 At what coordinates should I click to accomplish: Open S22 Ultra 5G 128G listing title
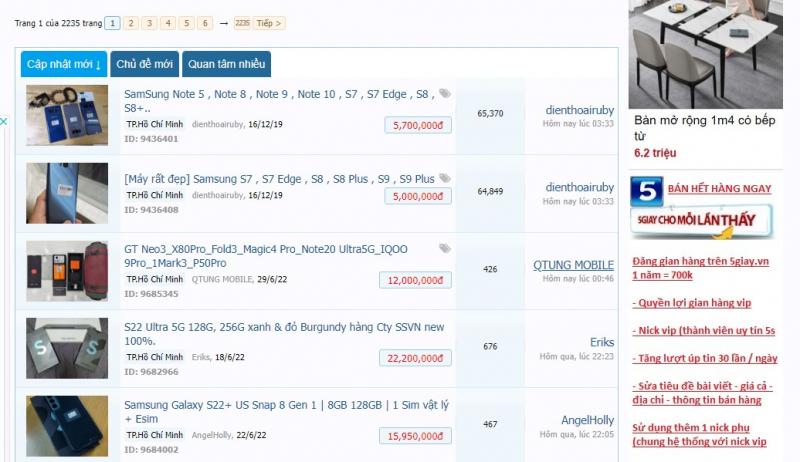284,333
